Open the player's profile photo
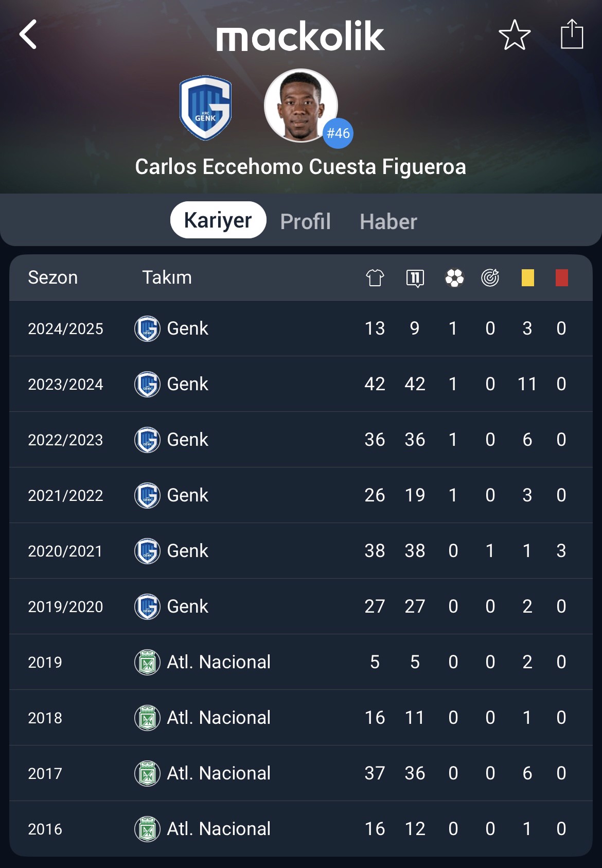The width and height of the screenshot is (602, 868). click(x=301, y=106)
